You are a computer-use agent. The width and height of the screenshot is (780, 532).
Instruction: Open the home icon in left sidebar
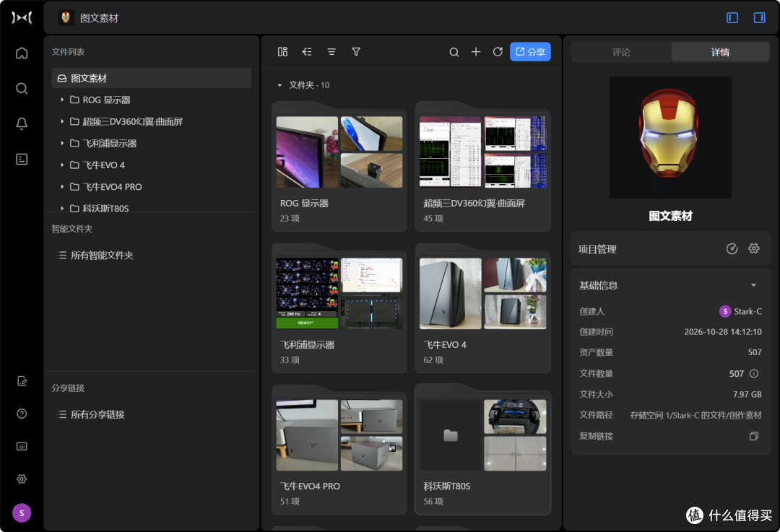pos(22,53)
